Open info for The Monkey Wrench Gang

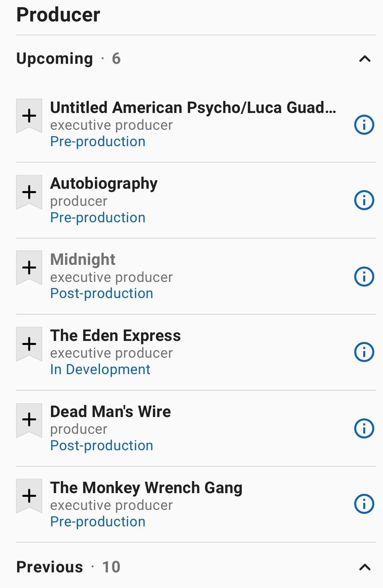pyautogui.click(x=364, y=504)
